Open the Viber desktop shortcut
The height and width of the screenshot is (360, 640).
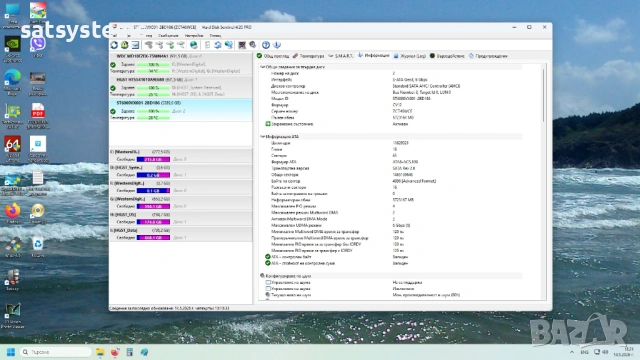[x=38, y=46]
